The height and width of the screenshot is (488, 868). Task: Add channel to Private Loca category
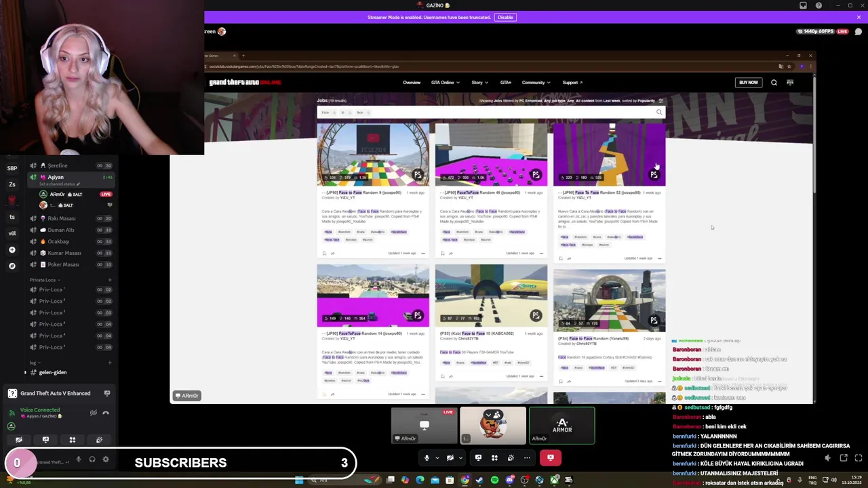(110, 280)
